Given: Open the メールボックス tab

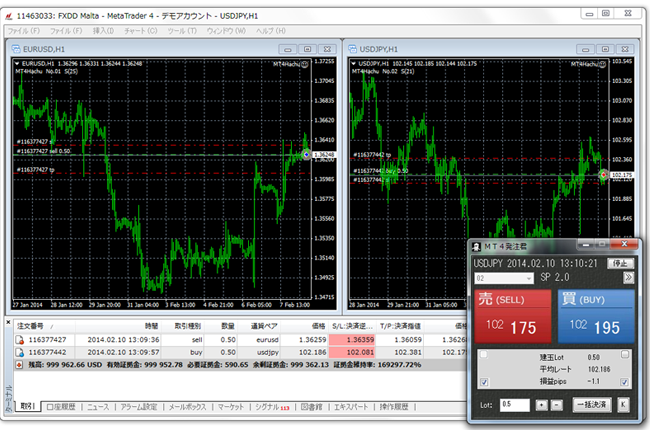Looking at the screenshot, I should pyautogui.click(x=187, y=407).
